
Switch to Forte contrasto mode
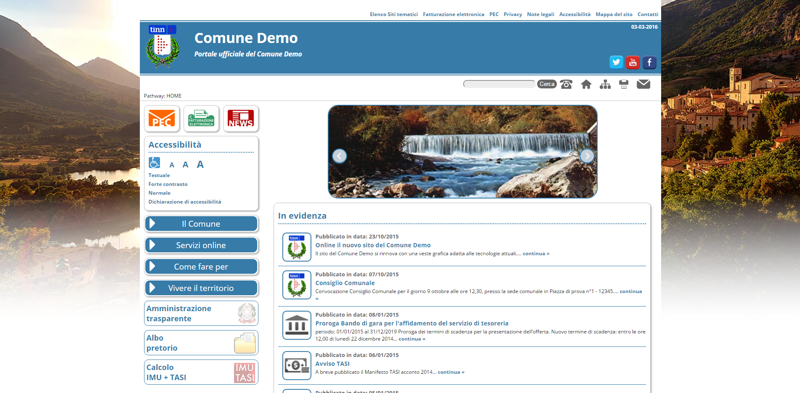tap(168, 184)
